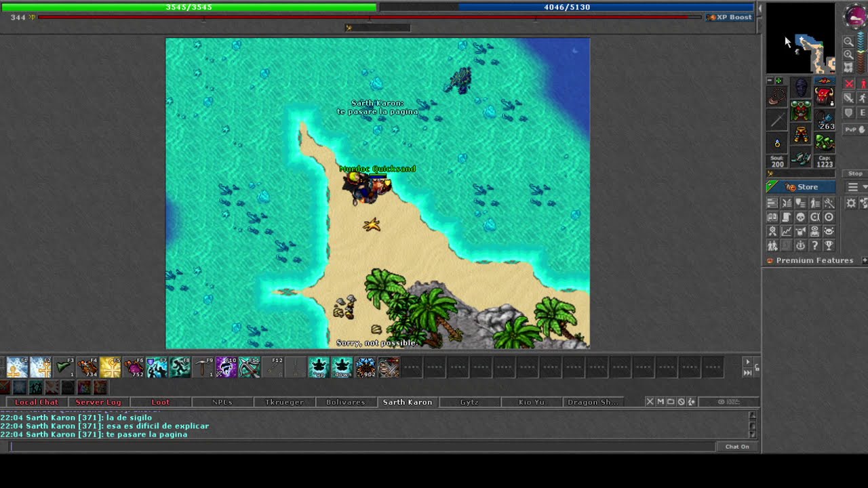Open the NPCs chat tab

[x=222, y=402]
